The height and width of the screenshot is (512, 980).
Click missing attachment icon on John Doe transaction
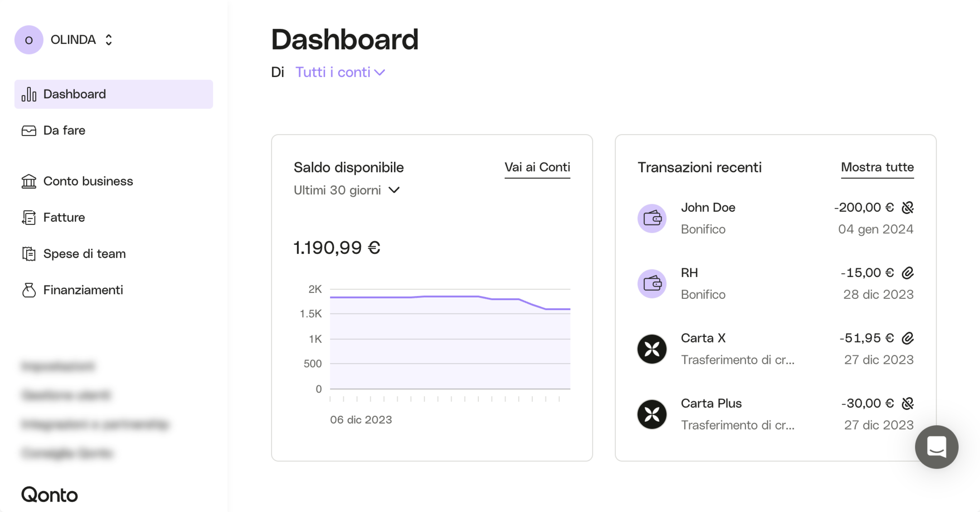907,208
